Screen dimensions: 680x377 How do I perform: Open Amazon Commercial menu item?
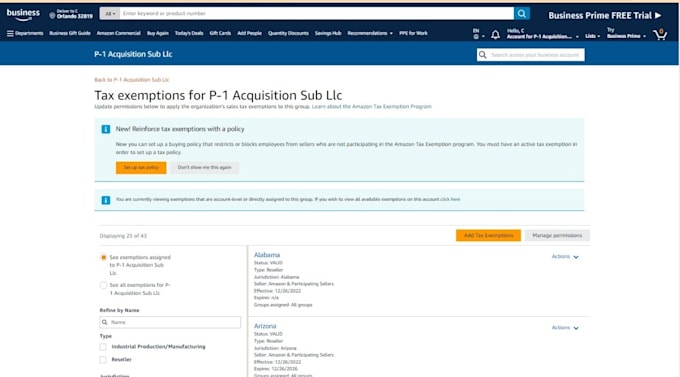pos(118,33)
